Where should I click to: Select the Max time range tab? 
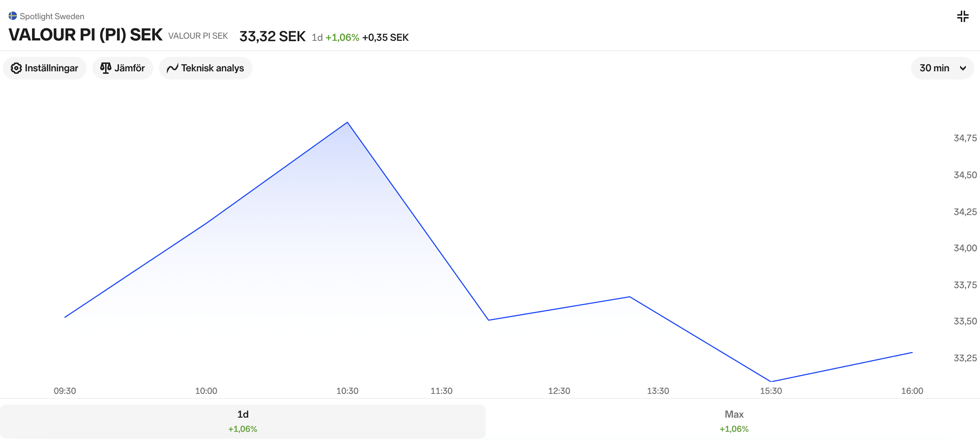(734, 421)
